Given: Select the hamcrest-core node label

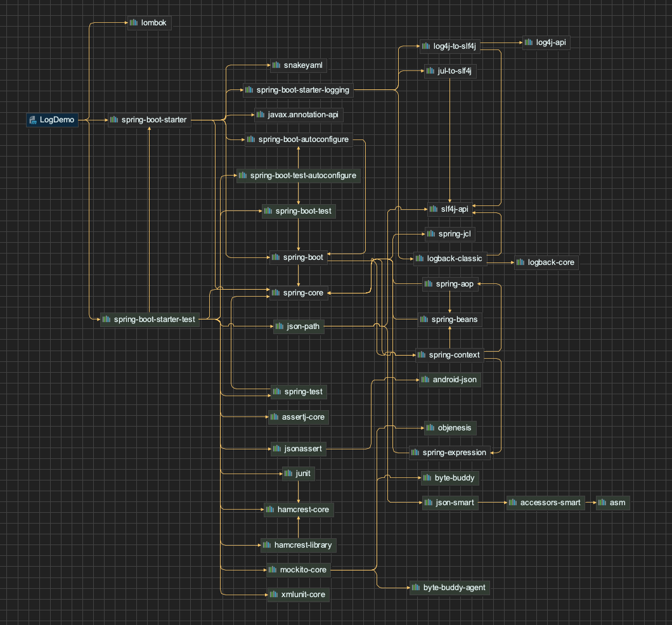Looking at the screenshot, I should [303, 510].
